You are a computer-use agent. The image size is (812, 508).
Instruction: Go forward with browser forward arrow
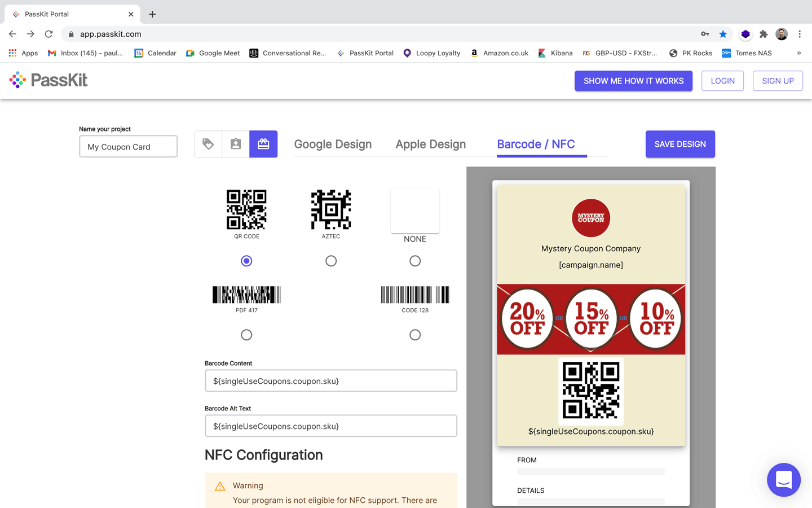tap(30, 34)
